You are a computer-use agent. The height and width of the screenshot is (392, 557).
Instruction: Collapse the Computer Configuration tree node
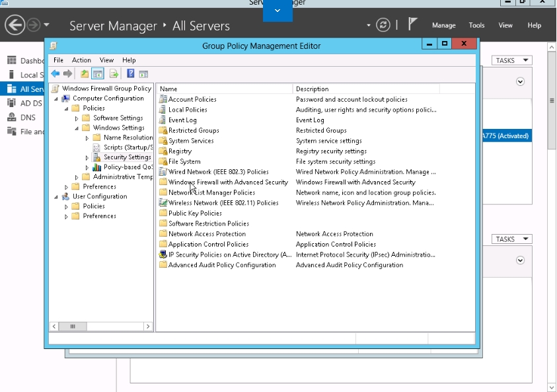coord(56,98)
